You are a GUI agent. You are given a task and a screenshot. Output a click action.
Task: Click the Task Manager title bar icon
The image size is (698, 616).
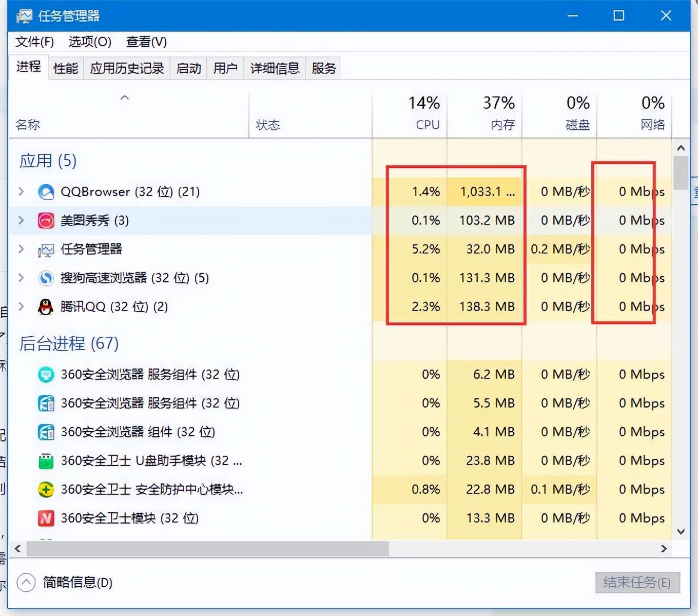(x=24, y=16)
